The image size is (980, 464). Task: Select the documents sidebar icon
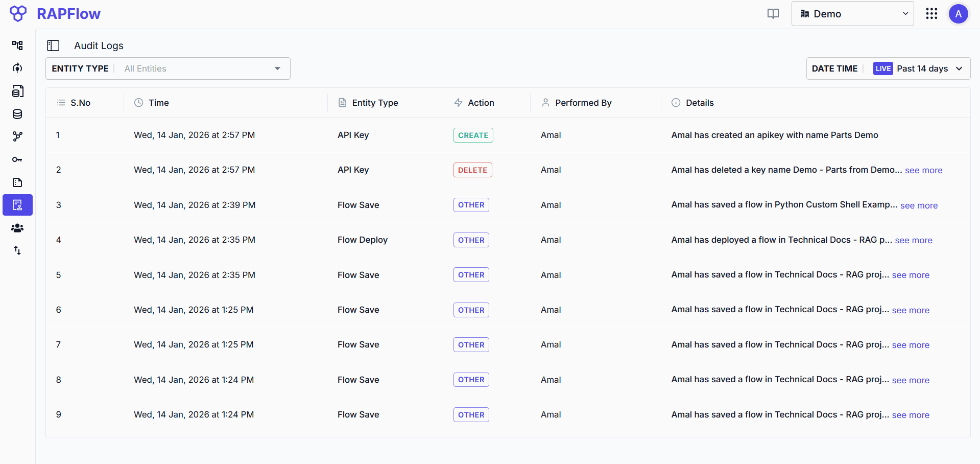click(17, 182)
